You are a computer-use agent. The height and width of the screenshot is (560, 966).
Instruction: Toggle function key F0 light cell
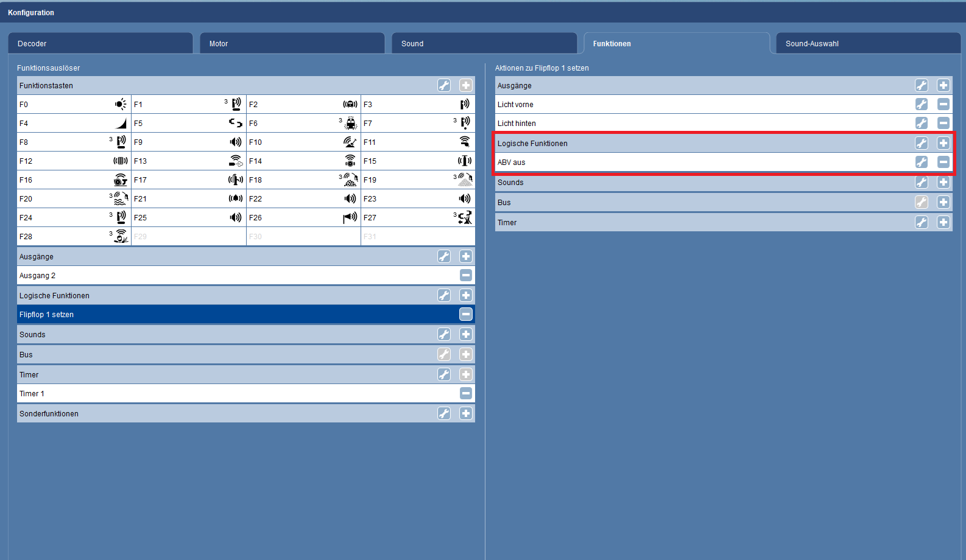74,105
